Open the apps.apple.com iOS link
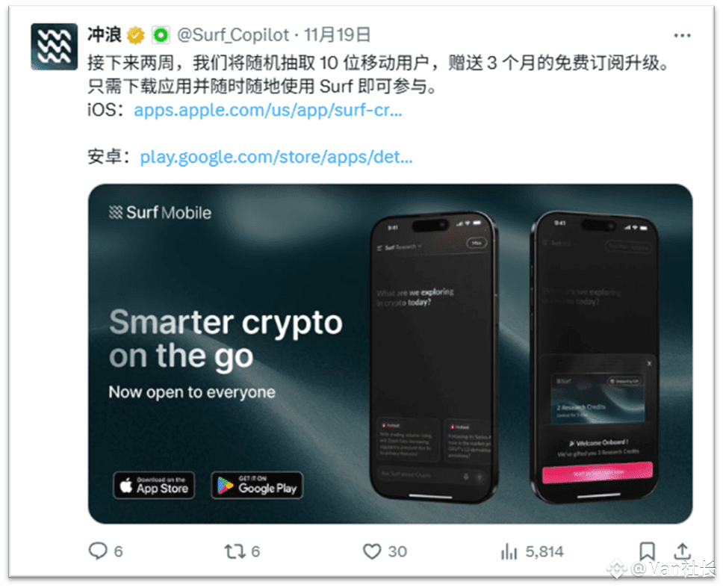Image resolution: width=723 pixels, height=588 pixels. pyautogui.click(x=268, y=111)
